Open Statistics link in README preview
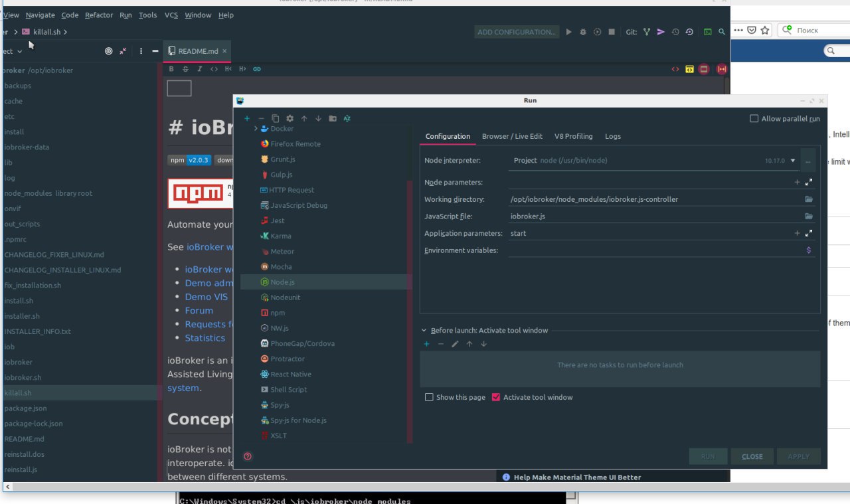Viewport: 850px width, 504px height. click(205, 338)
